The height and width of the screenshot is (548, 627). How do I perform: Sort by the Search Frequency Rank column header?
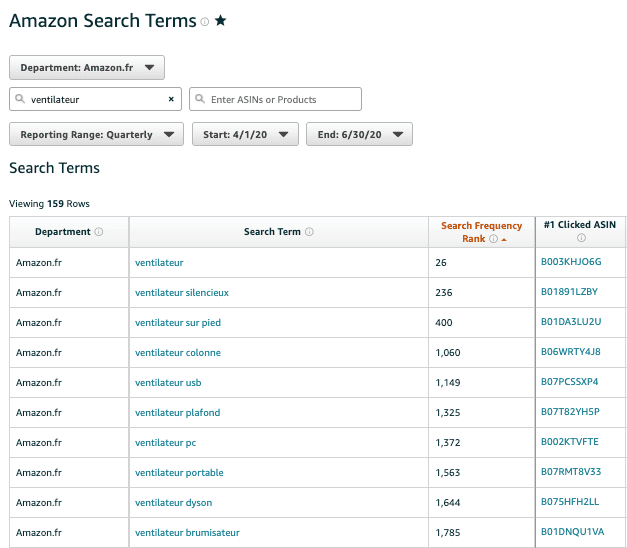[x=481, y=226]
